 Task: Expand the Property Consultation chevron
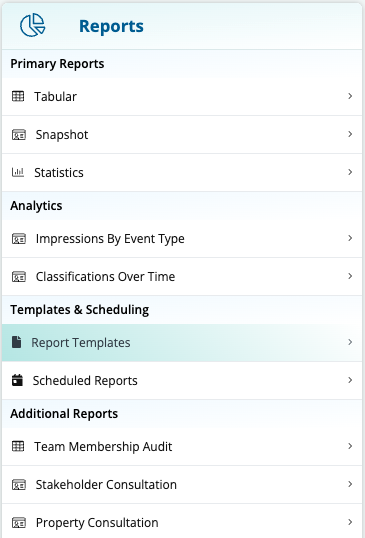click(350, 522)
